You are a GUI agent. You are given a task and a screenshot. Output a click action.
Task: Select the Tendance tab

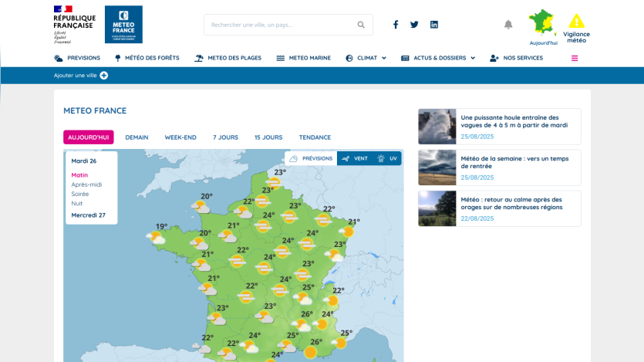[x=315, y=137]
